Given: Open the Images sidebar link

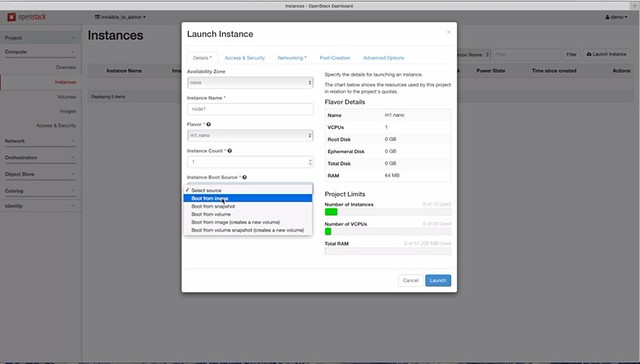Looking at the screenshot, I should tap(68, 111).
